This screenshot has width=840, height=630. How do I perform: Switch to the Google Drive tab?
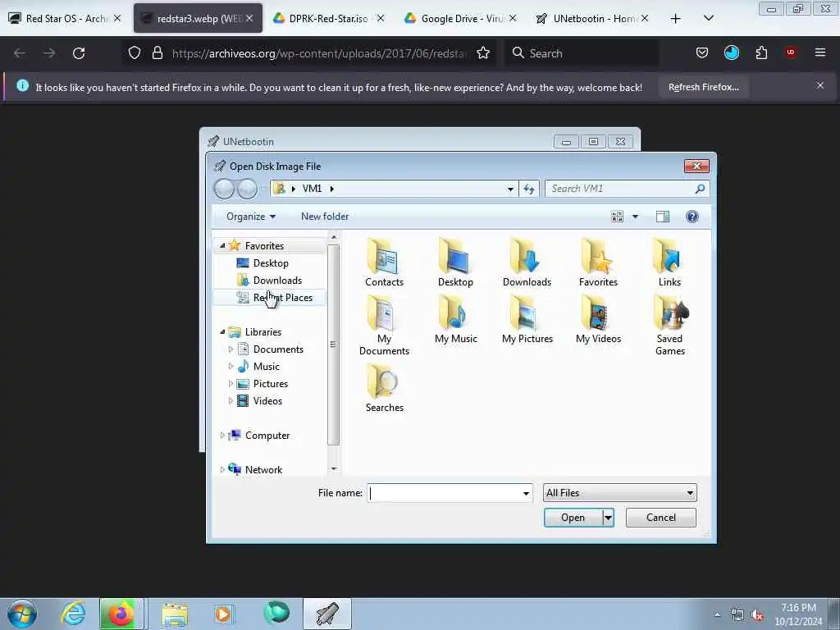pyautogui.click(x=459, y=18)
